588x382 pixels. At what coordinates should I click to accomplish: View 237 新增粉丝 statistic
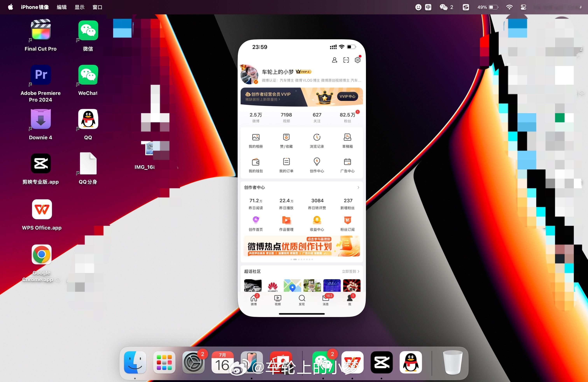click(x=348, y=204)
